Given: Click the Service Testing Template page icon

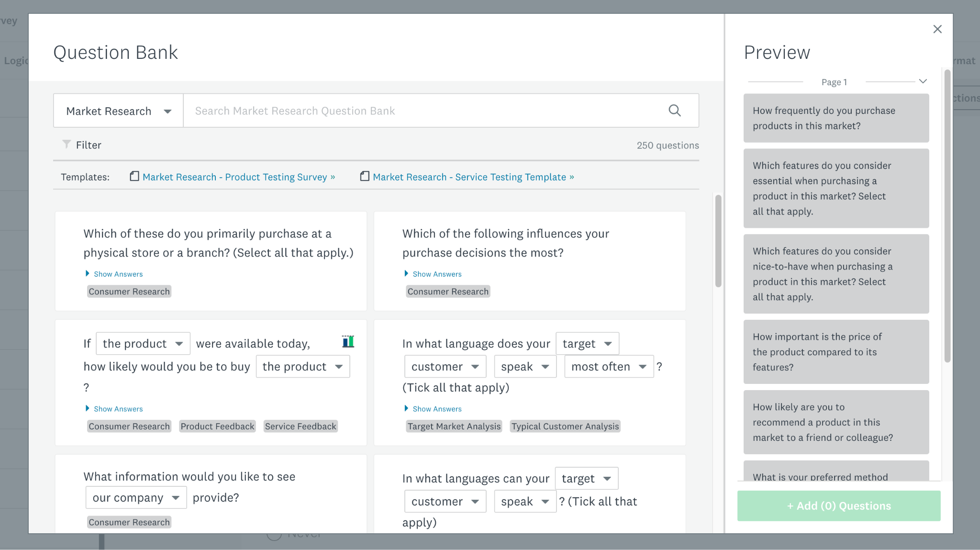Looking at the screenshot, I should 365,176.
